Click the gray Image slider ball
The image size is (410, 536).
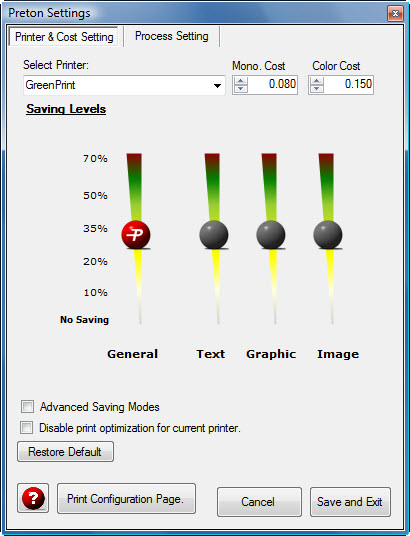[x=328, y=234]
